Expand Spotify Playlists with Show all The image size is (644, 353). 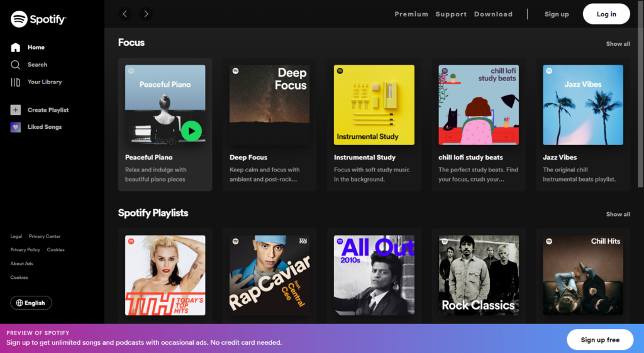[x=618, y=214]
